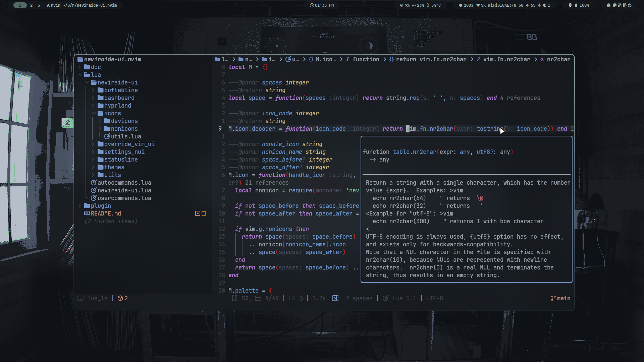644x362 pixels.
Task: Click the volume 65 indicator in top bar
Action: 531,5
